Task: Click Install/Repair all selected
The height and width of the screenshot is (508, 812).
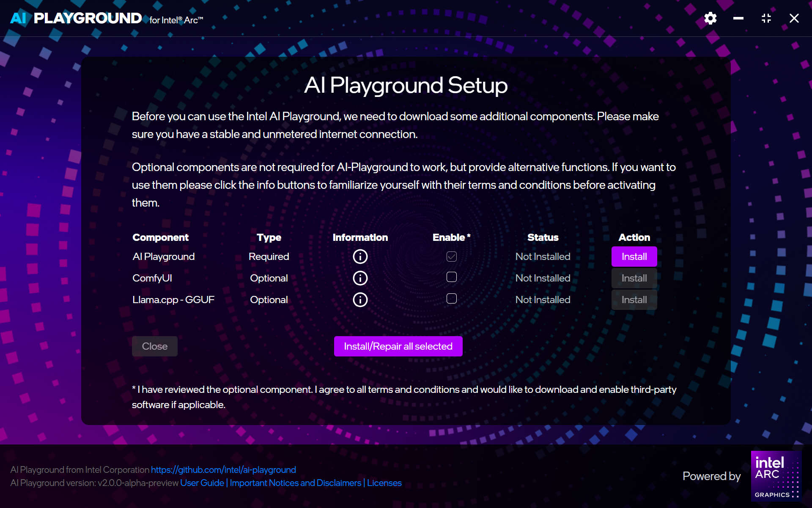Action: (x=398, y=346)
